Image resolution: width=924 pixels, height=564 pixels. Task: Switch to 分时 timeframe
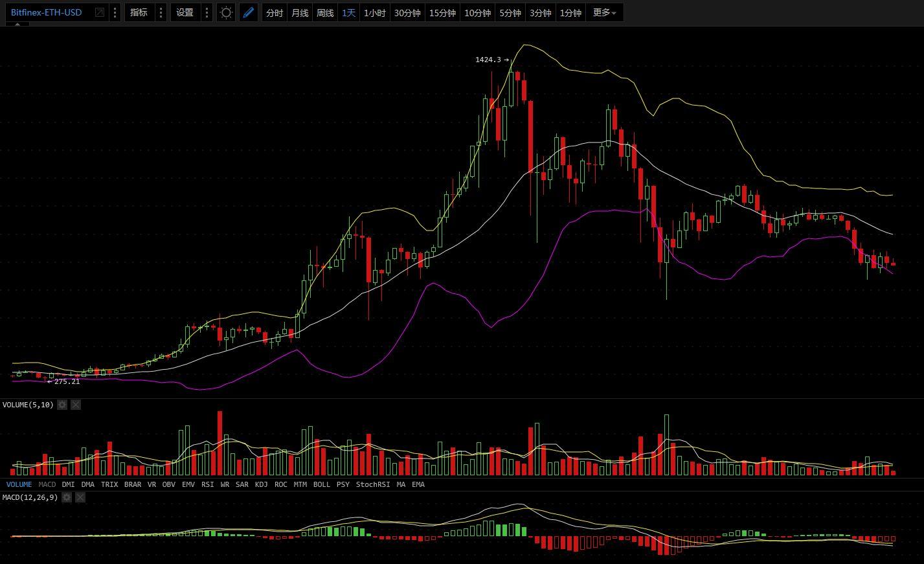275,13
